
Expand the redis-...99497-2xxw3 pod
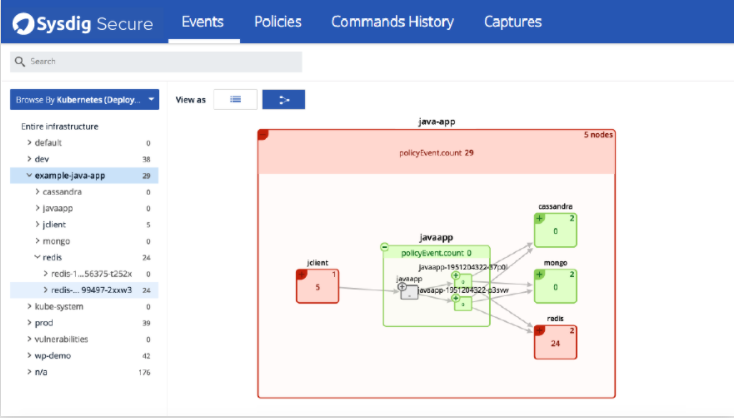point(45,290)
